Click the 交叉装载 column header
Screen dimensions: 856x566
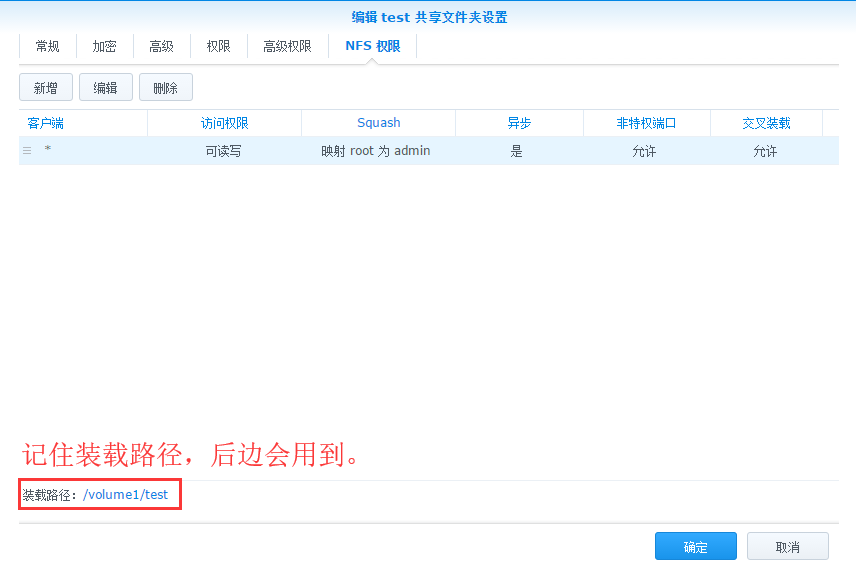pyautogui.click(x=766, y=123)
